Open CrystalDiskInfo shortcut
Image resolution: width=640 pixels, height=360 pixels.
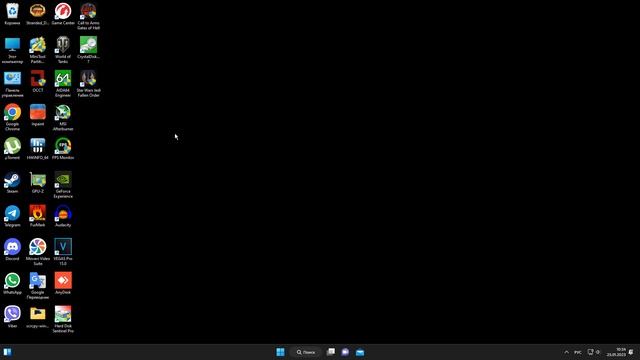[x=88, y=50]
